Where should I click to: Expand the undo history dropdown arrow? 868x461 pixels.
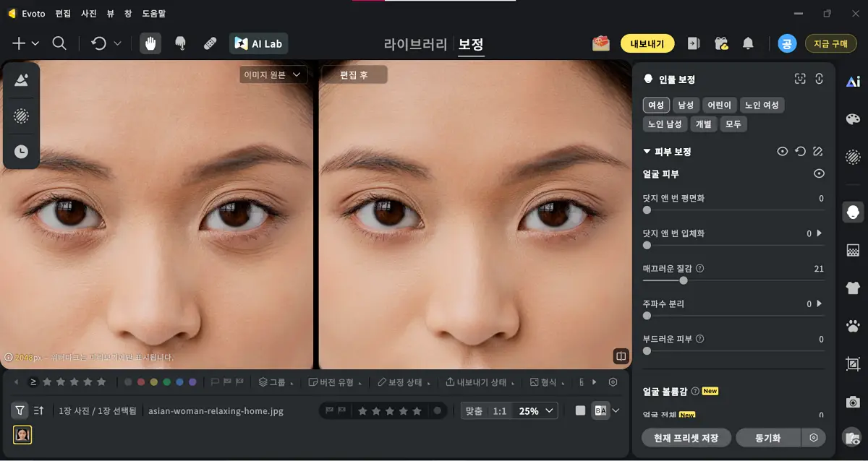click(117, 43)
